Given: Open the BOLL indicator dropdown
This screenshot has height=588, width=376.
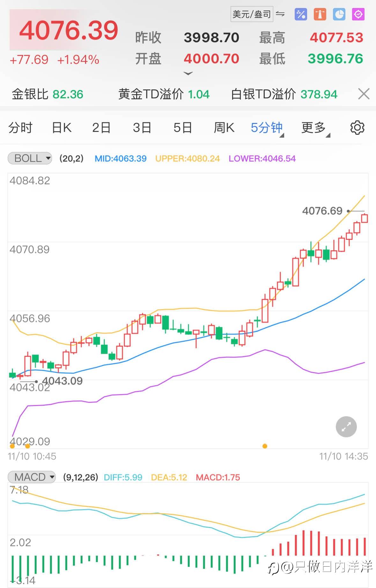Looking at the screenshot, I should coord(30,158).
